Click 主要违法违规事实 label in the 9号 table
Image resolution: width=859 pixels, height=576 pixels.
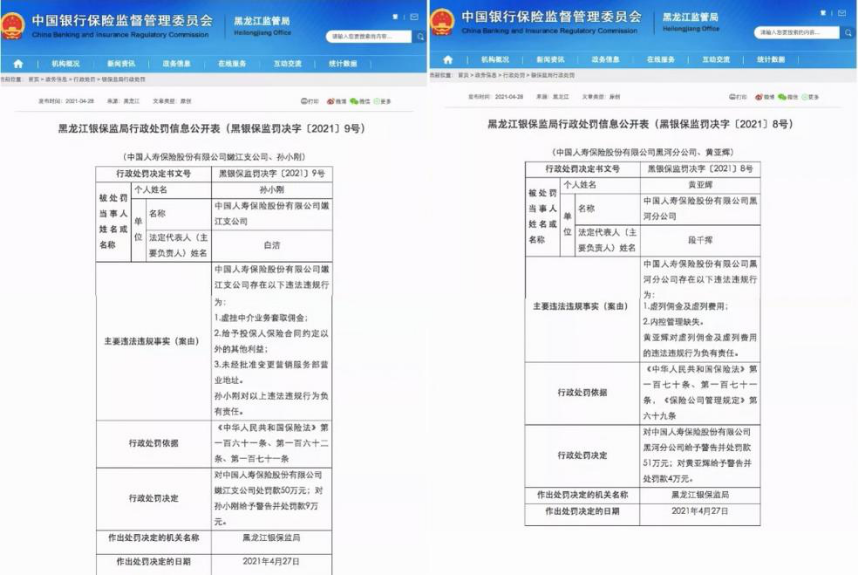[151, 341]
